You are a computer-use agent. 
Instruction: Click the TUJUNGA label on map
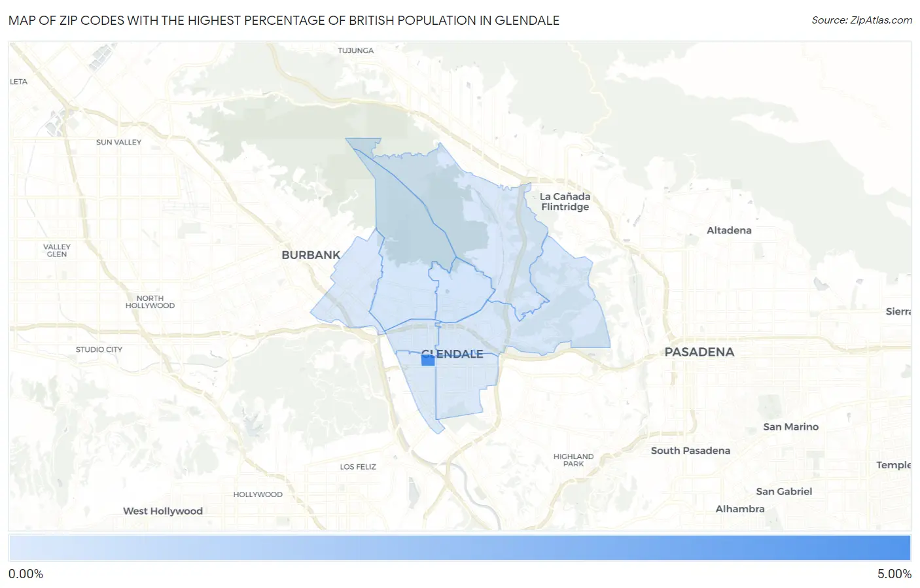(x=356, y=50)
